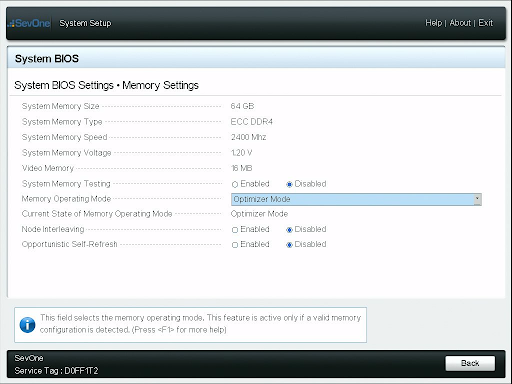Click the System Memory Size label

point(60,106)
